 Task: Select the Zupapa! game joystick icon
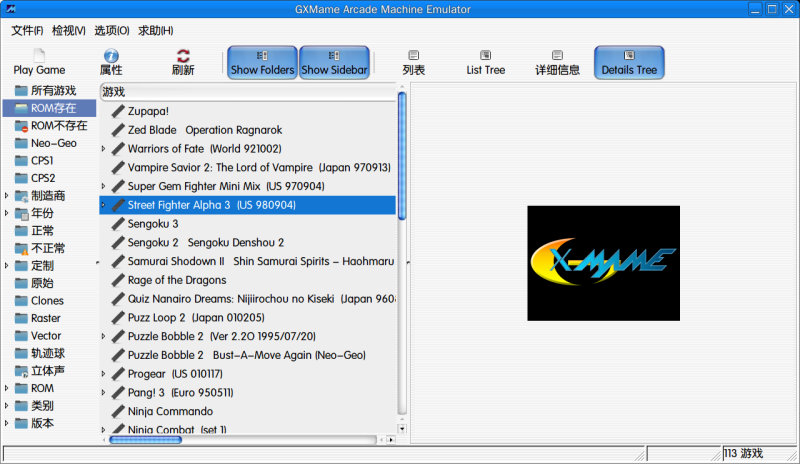click(x=118, y=111)
